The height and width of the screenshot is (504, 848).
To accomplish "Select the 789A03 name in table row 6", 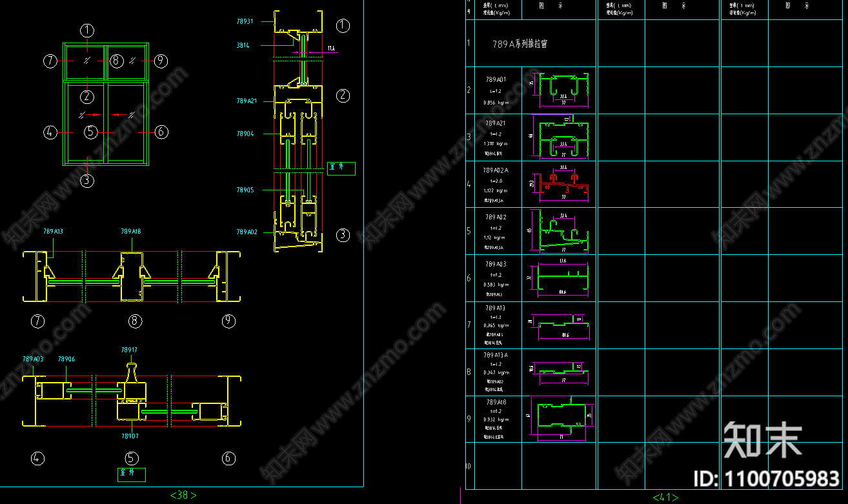I will [496, 264].
